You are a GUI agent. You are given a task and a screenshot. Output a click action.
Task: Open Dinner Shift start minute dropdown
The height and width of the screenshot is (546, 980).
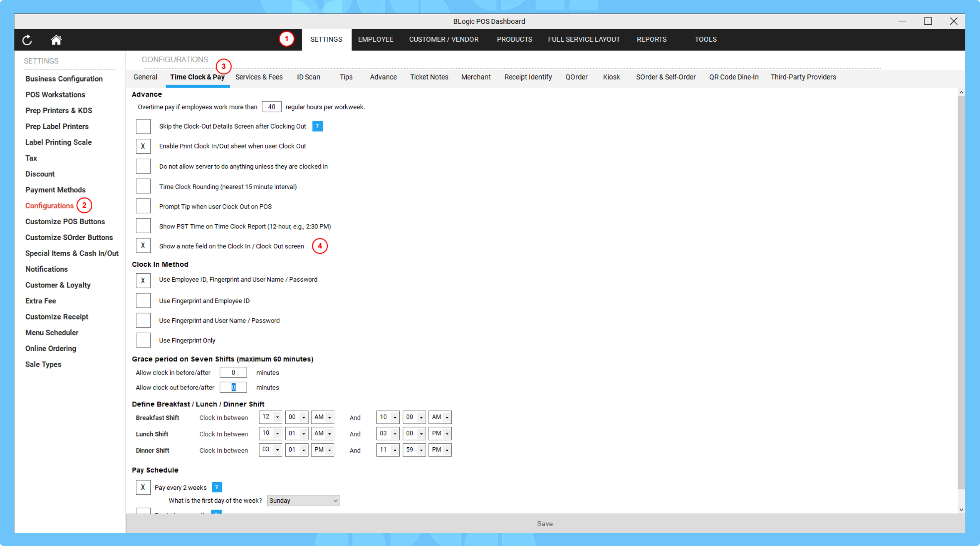tap(297, 450)
